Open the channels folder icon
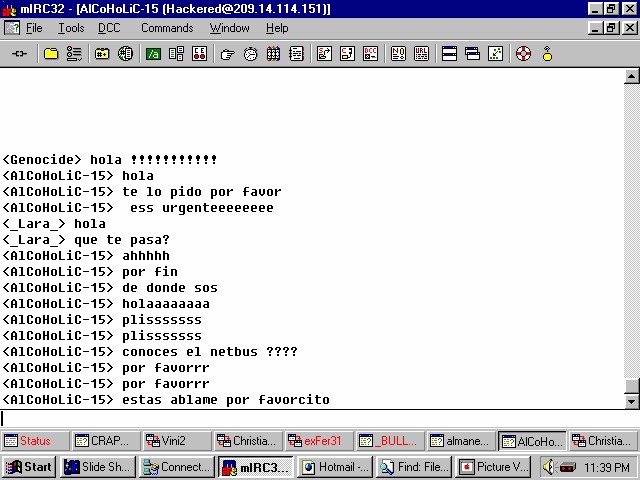The image size is (640, 480). tap(102, 54)
